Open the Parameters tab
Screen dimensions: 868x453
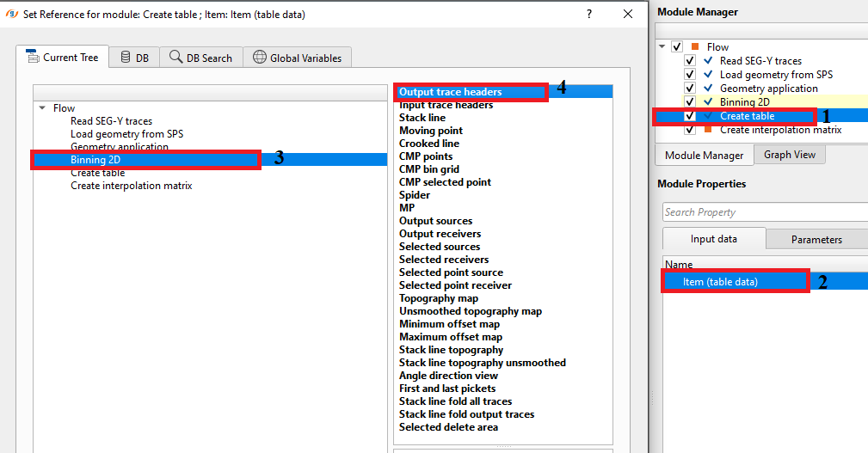(x=816, y=240)
